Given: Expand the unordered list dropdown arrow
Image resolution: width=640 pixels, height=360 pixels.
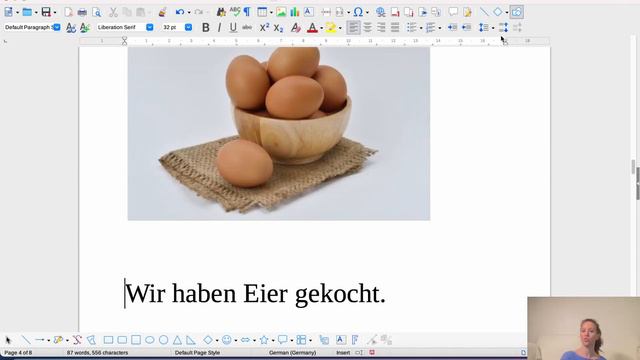Looking at the screenshot, I should [x=421, y=28].
